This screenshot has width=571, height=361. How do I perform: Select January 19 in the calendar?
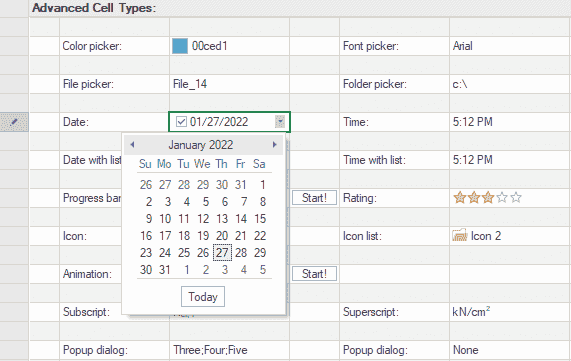pos(203,236)
